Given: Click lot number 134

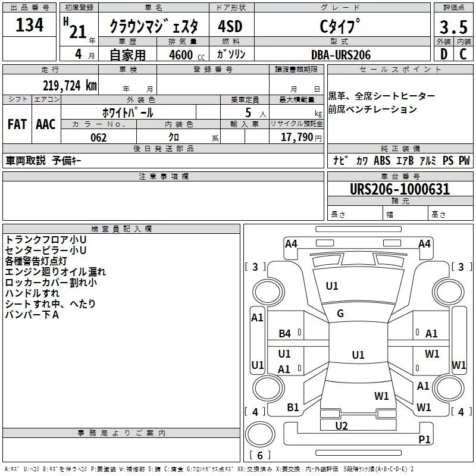Looking at the screenshot, I should [x=29, y=25].
